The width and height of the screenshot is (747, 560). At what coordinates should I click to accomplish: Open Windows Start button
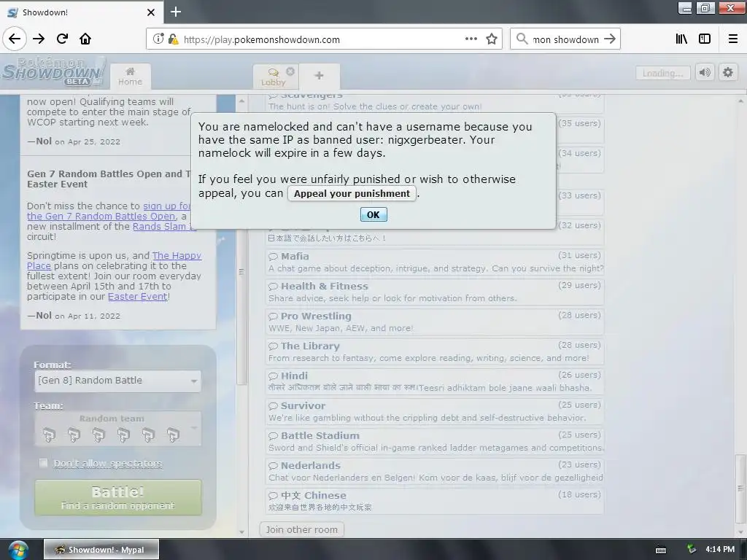pyautogui.click(x=18, y=550)
